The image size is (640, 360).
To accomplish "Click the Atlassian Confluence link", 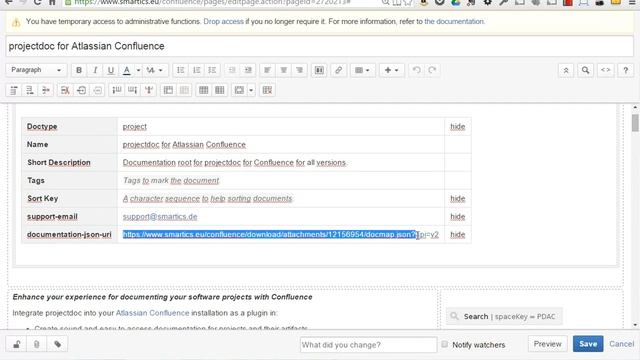I will 153,313.
